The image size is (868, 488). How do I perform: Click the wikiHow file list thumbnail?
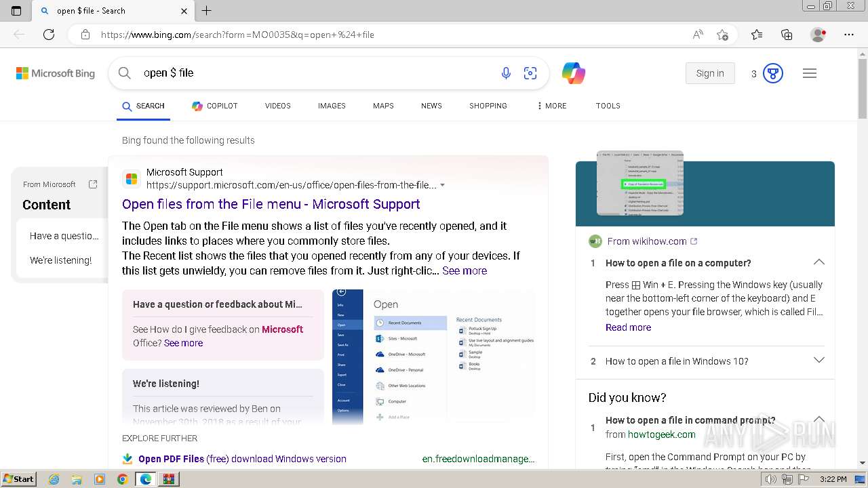[639, 183]
